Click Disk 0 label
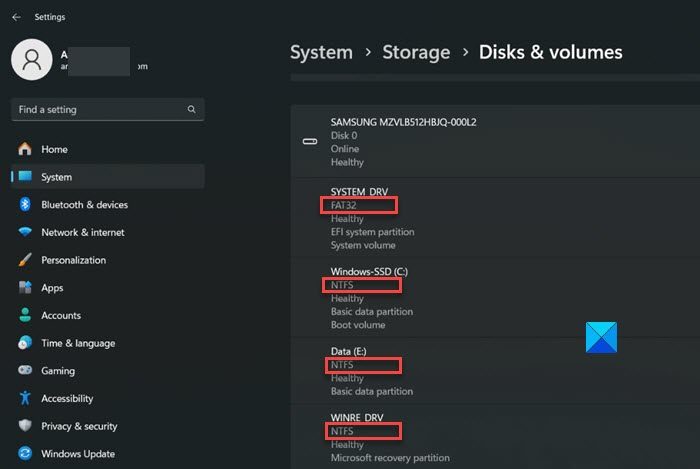Screen dimensions: 700x469 coord(344,136)
